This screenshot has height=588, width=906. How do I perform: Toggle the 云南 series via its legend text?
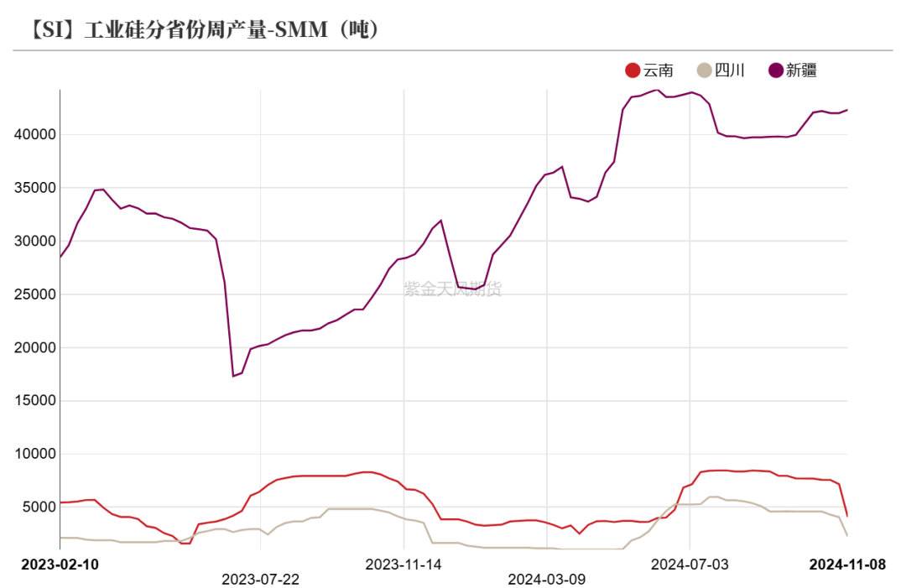click(x=659, y=70)
